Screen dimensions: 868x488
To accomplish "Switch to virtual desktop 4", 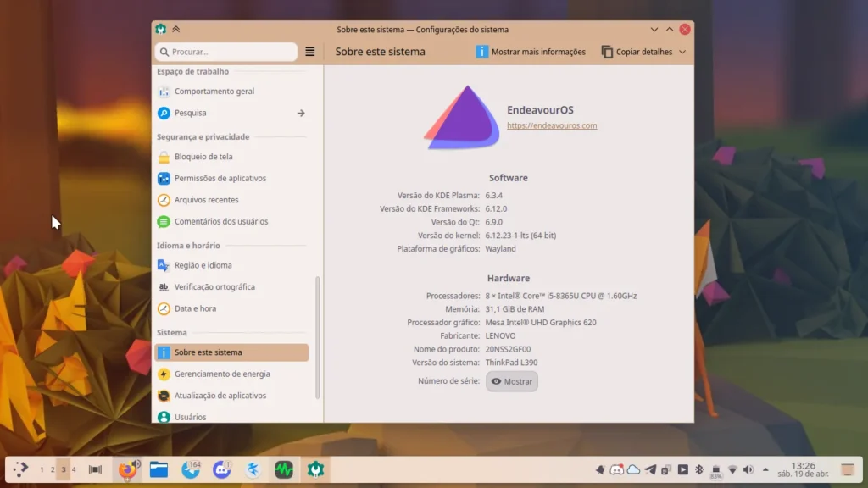I will 74,469.
